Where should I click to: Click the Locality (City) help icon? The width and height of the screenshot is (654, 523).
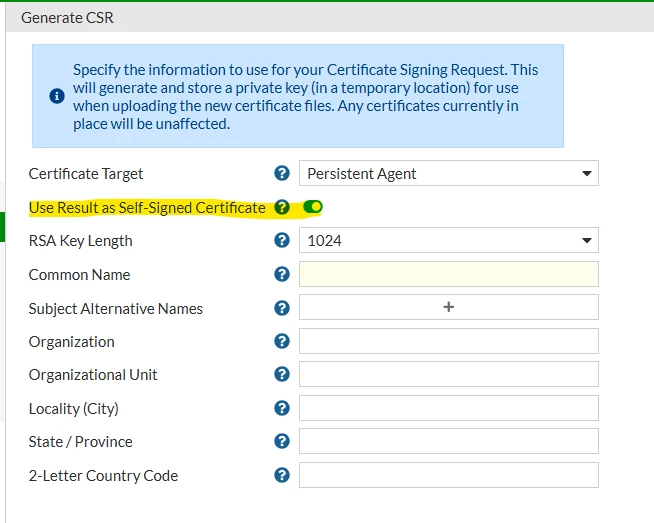click(282, 408)
